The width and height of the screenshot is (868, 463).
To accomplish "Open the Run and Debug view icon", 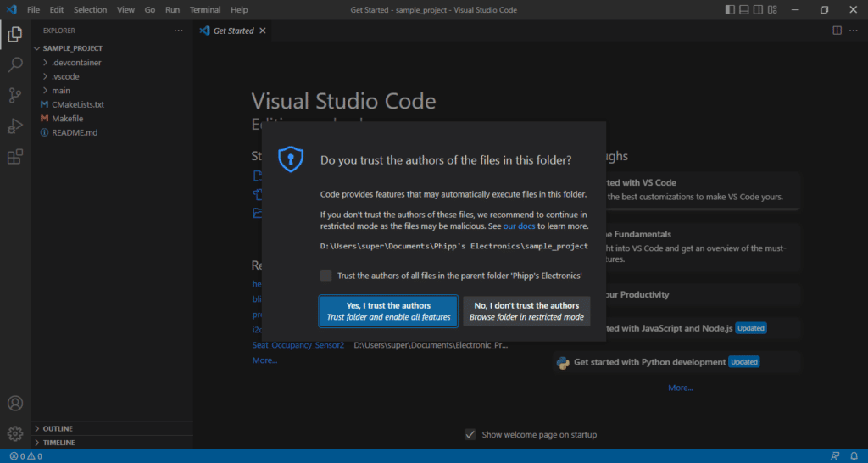I will (x=15, y=126).
